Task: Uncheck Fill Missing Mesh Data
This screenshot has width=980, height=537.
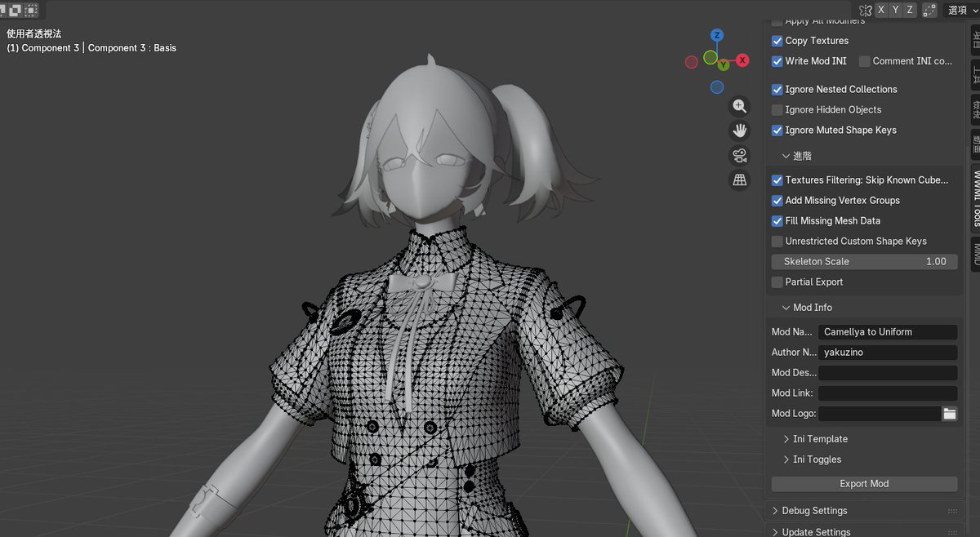Action: [777, 221]
